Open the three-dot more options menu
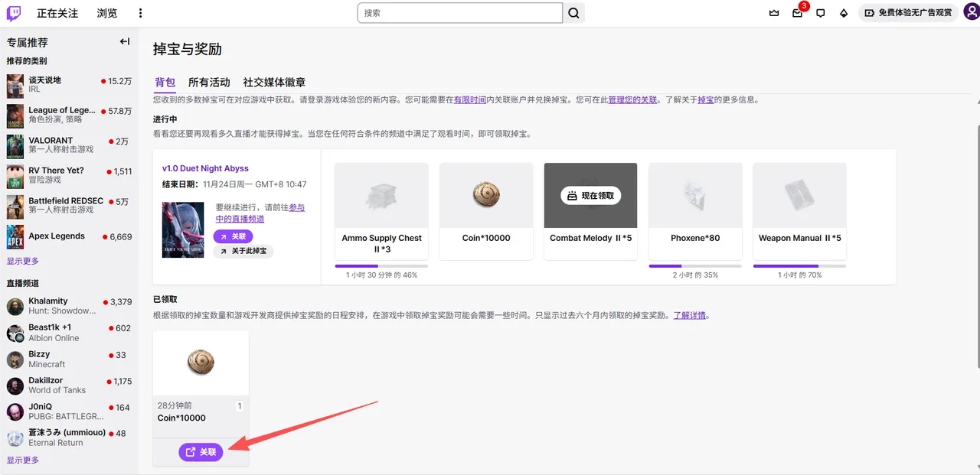 coord(140,13)
